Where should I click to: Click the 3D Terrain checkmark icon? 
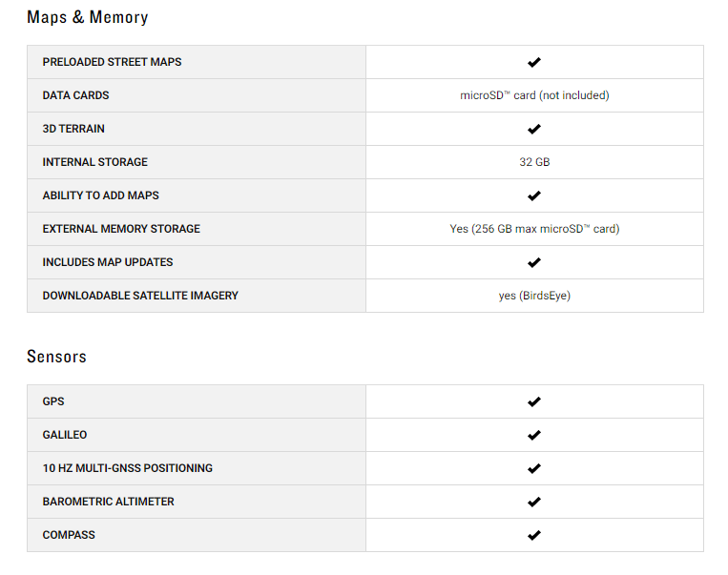pyautogui.click(x=534, y=129)
